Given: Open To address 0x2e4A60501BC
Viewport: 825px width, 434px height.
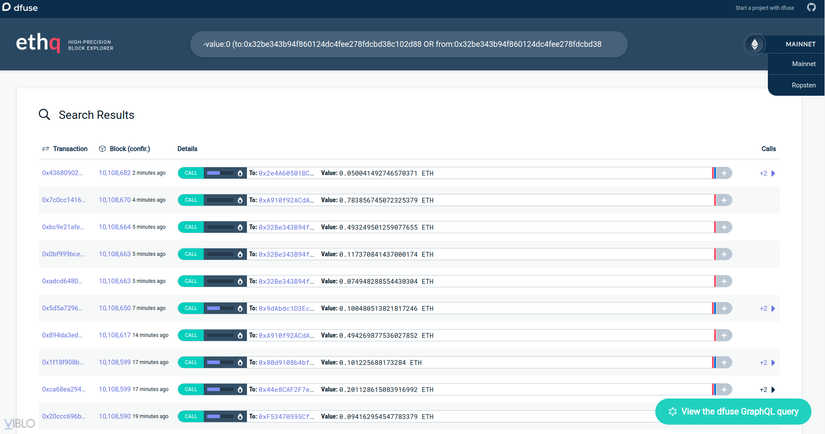Looking at the screenshot, I should [x=286, y=173].
